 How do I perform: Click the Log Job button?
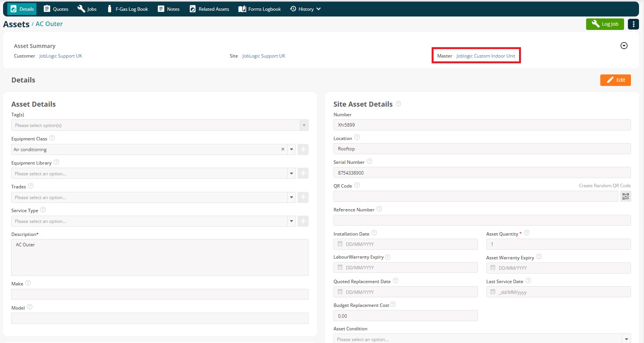tap(605, 24)
